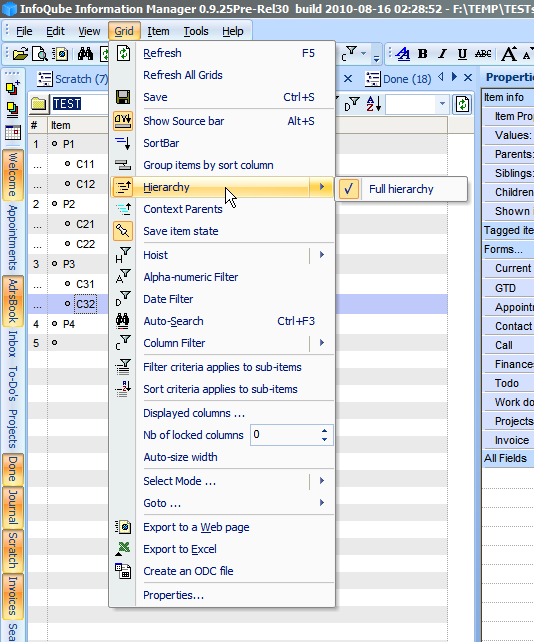Viewport: 534px width, 642px height.
Task: Open the Tools menu
Action: 196,31
